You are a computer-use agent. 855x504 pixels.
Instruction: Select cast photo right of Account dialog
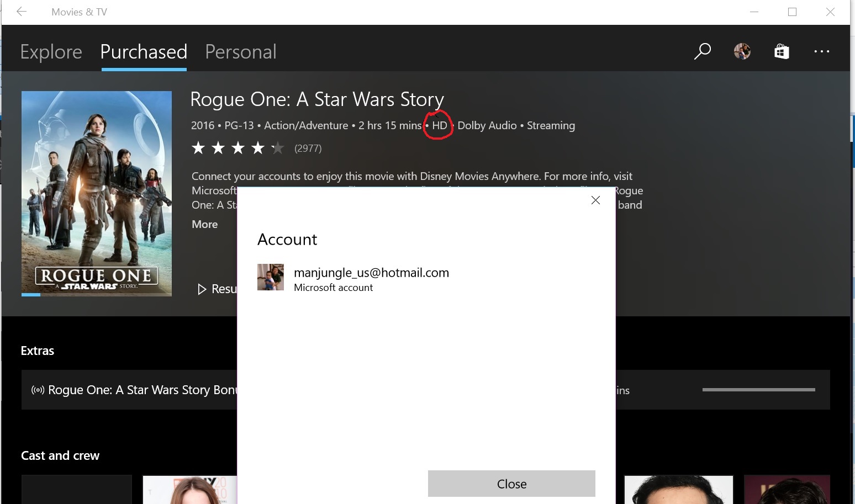pyautogui.click(x=678, y=489)
